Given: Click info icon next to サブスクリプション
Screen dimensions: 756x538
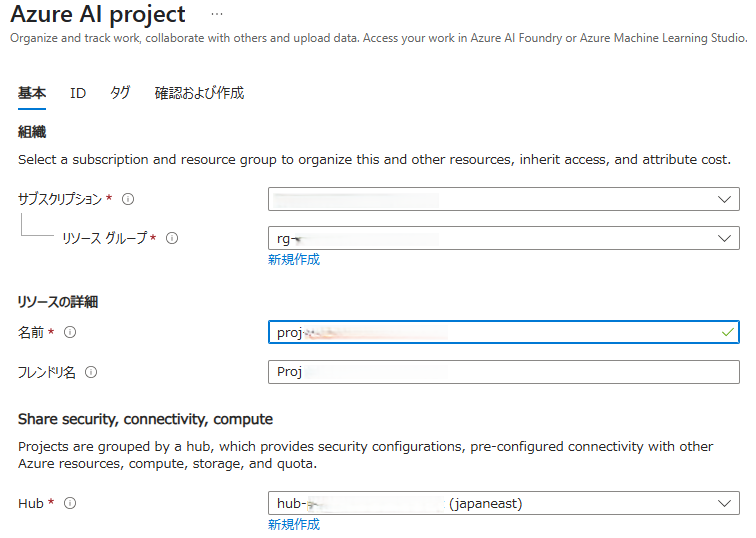Looking at the screenshot, I should point(128,199).
